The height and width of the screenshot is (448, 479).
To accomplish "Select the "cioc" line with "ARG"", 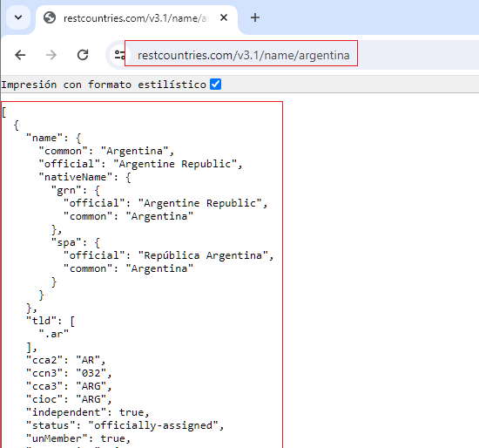I will coord(69,400).
